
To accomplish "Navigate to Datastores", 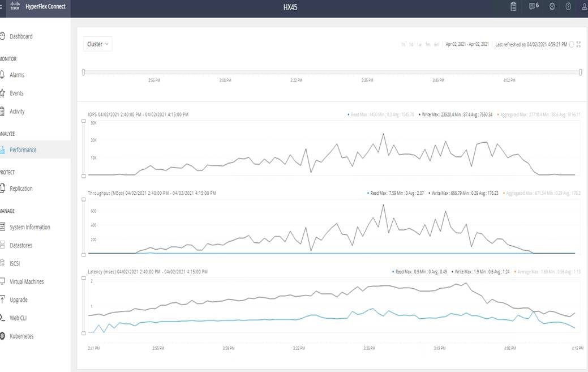I will point(21,245).
